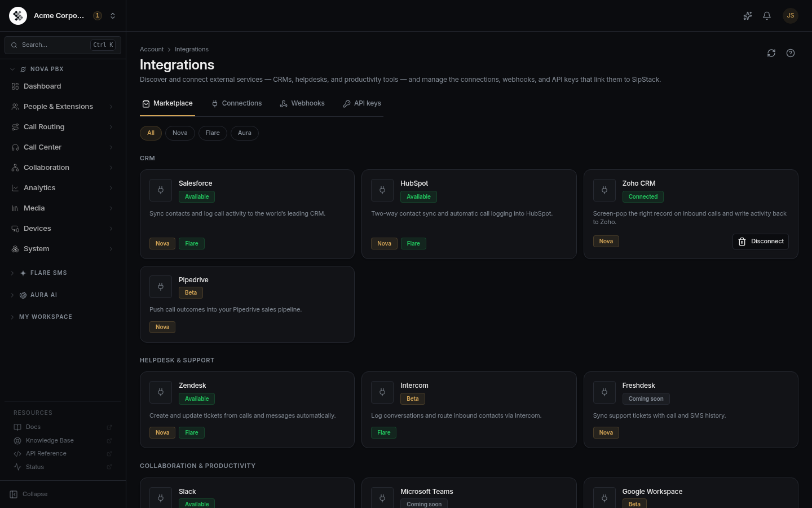The height and width of the screenshot is (508, 812).
Task: Switch to the Marketplace tab
Action: coord(167,104)
